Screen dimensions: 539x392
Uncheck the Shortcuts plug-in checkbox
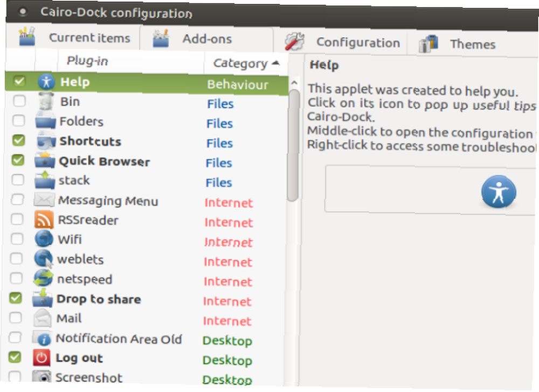[18, 140]
